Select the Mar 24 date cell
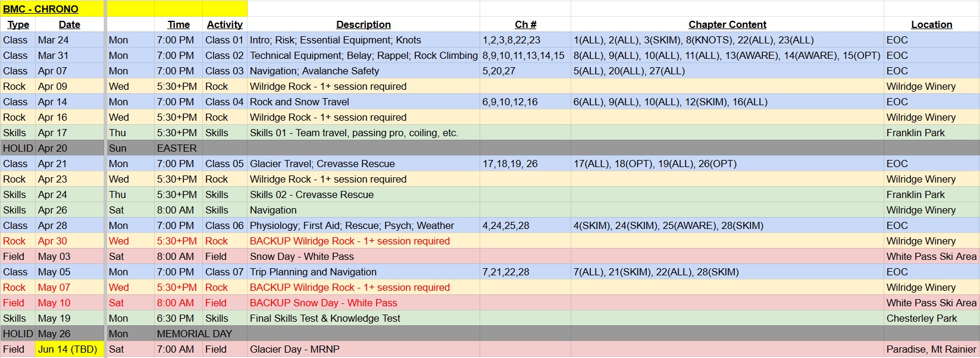The image size is (980, 358). tap(70, 40)
